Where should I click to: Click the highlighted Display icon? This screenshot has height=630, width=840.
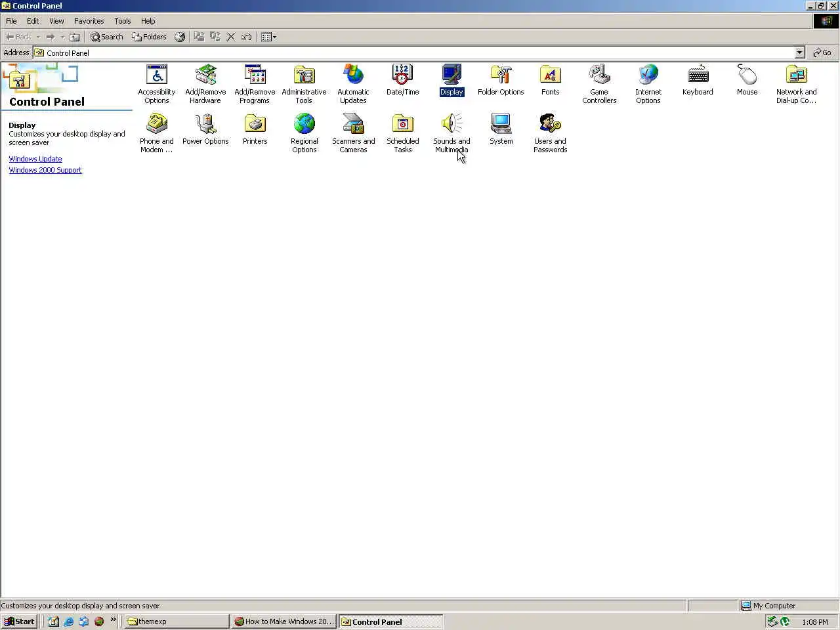click(x=451, y=80)
